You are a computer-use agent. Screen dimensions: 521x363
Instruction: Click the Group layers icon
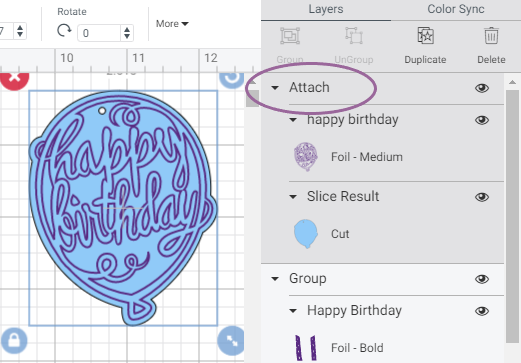[290, 36]
